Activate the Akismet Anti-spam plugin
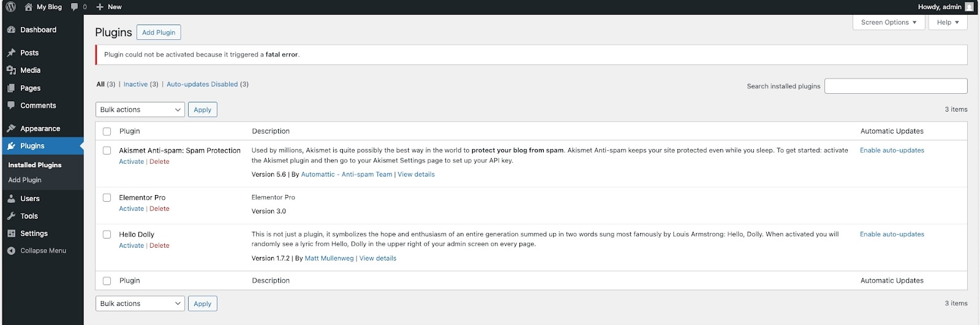The width and height of the screenshot is (980, 325). (131, 162)
